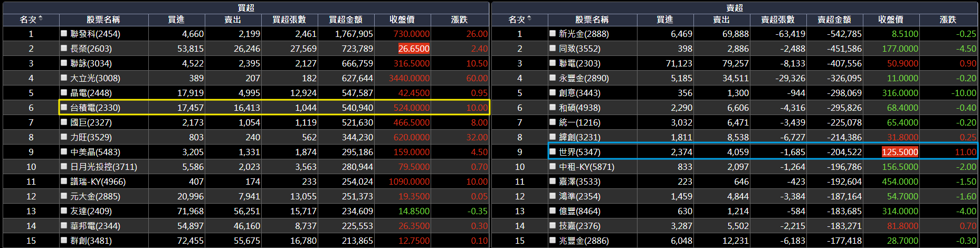Image resolution: width=980 pixels, height=248 pixels.
Task: Tick the checkbox for 聯電(2303)
Action: click(x=553, y=63)
